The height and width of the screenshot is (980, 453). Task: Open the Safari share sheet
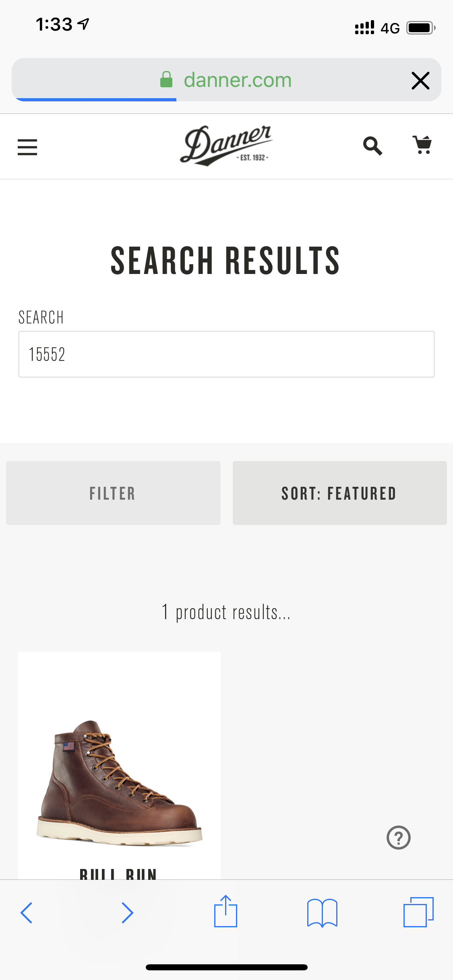click(x=225, y=912)
